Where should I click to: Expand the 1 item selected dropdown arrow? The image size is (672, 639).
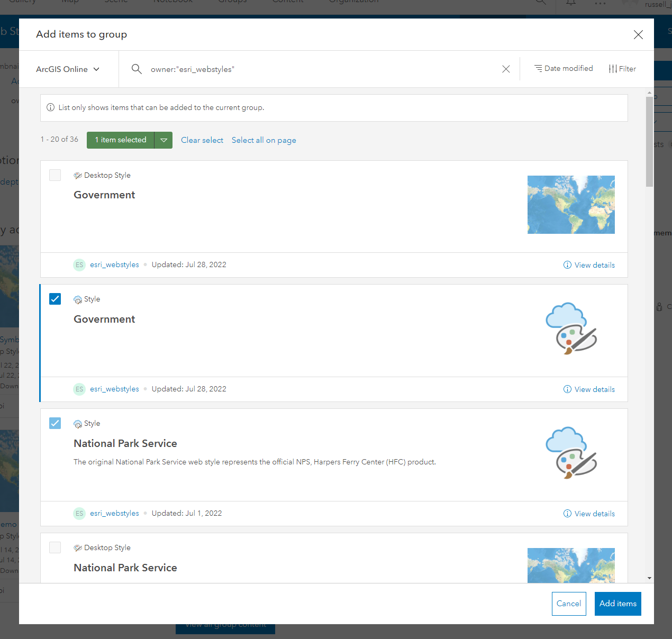[x=163, y=140]
